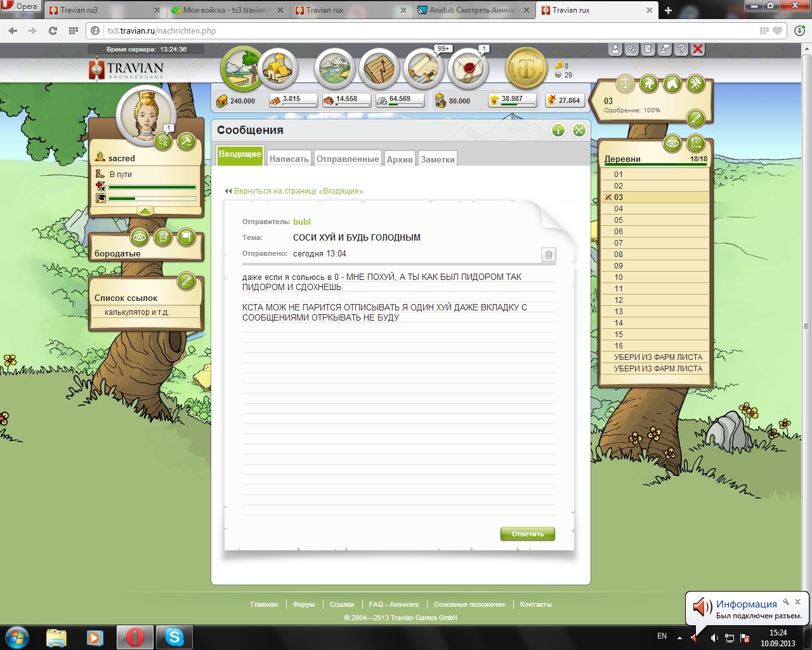This screenshot has width=812, height=650.
Task: Open the hero auctions hammer icon
Action: coord(187,141)
